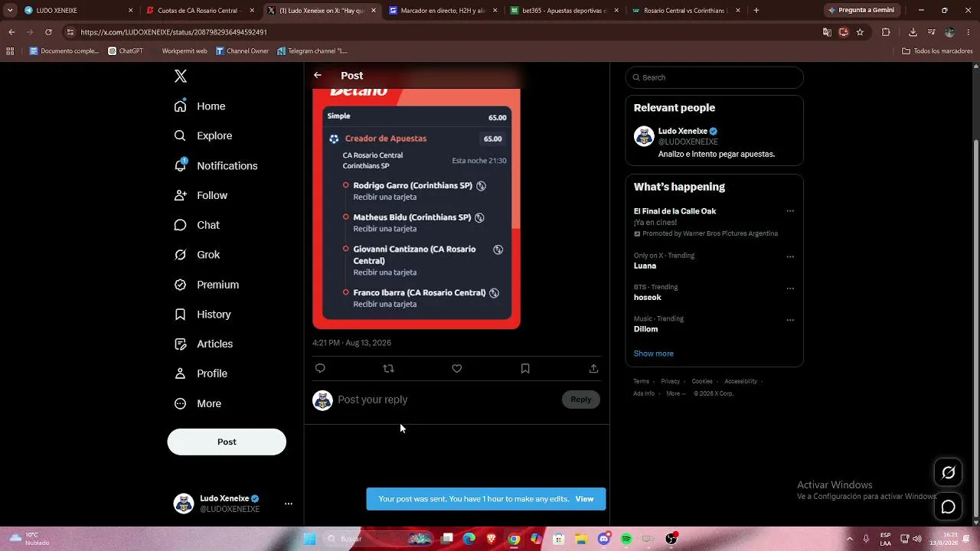Screen dimensions: 980x551
Task: Expand the footer More options
Action: [675, 393]
